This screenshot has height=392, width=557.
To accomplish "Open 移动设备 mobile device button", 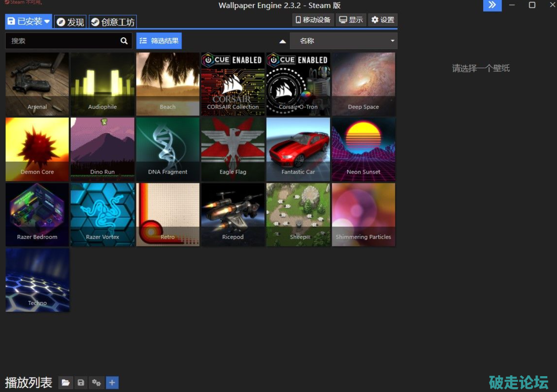I will click(x=313, y=20).
